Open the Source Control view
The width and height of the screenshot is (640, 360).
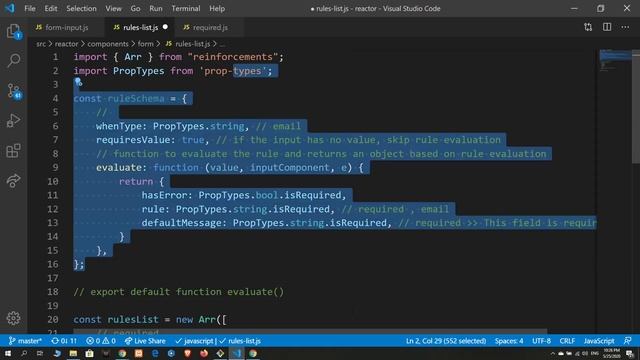pos(13,91)
